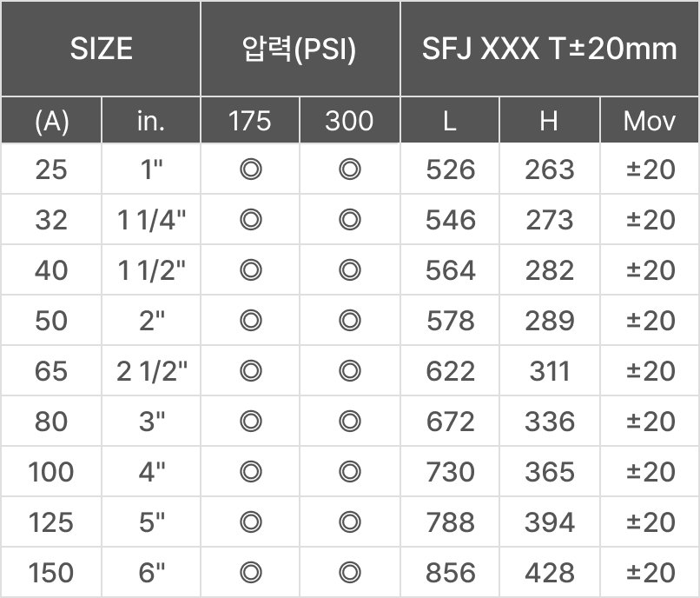Click the 175 PSI circle mark for size 100
Screen dimensions: 700x598
(250, 472)
